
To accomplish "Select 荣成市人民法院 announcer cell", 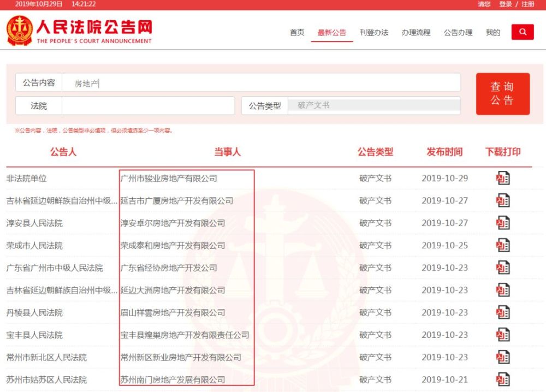I will pyautogui.click(x=34, y=246).
